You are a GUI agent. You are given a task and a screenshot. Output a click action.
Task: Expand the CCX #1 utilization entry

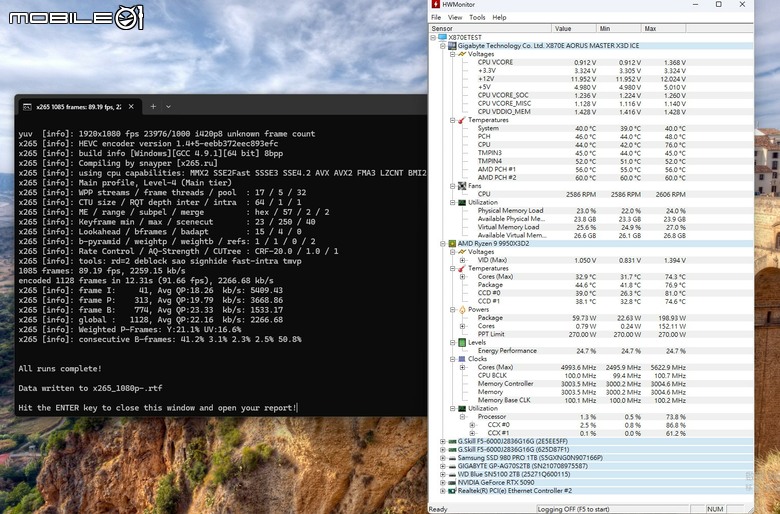tap(472, 433)
